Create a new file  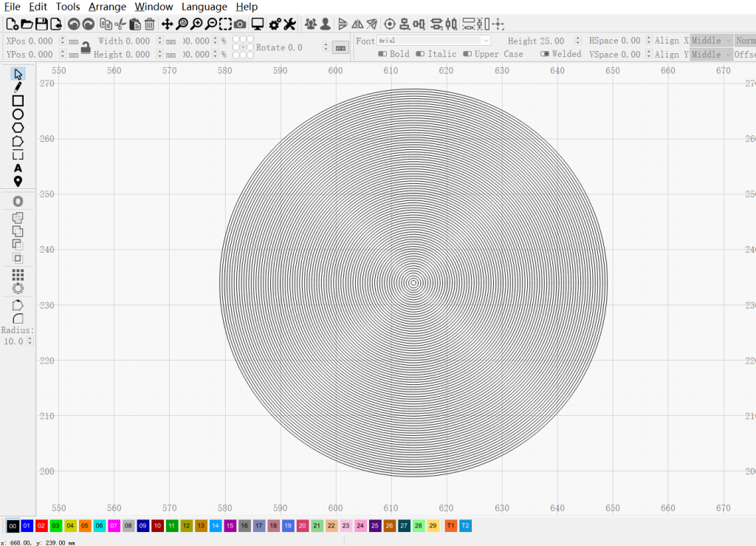[12, 24]
